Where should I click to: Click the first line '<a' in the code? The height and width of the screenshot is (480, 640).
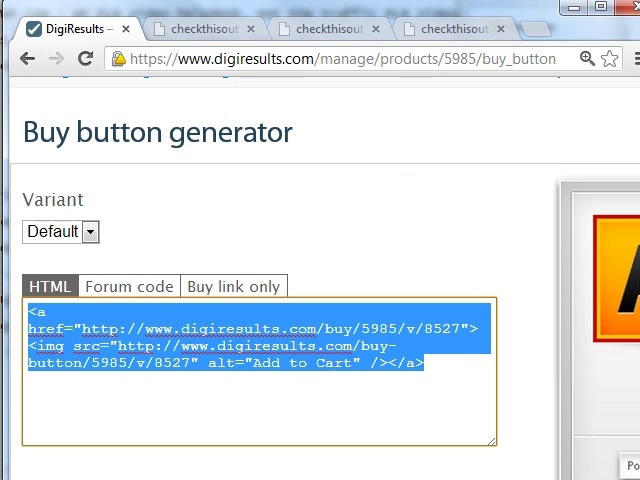pos(37,312)
